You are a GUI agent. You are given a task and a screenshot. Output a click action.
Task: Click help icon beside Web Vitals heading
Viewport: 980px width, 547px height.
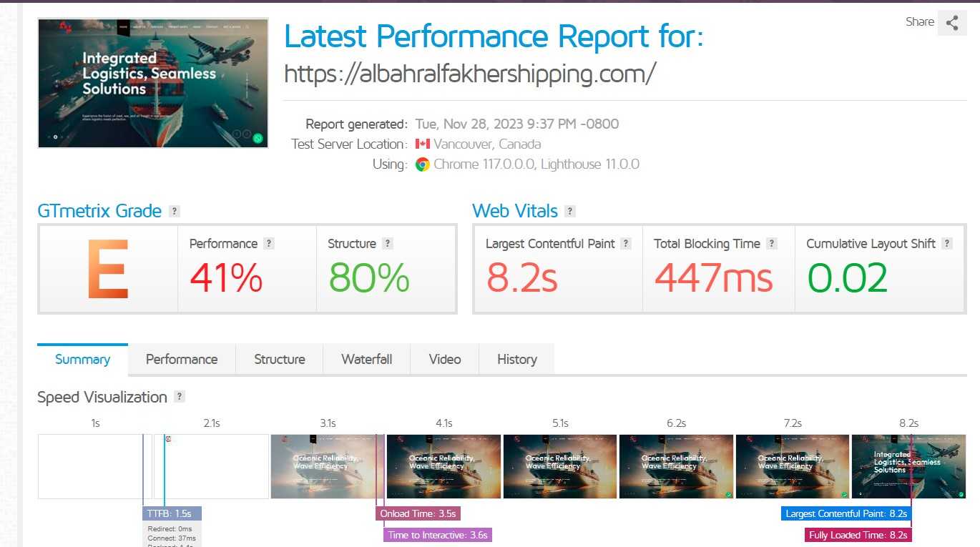click(x=570, y=212)
